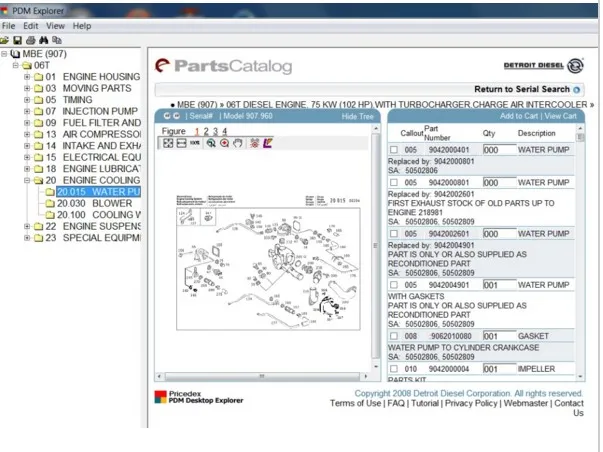Check the box for part 9042000801

coord(394,182)
